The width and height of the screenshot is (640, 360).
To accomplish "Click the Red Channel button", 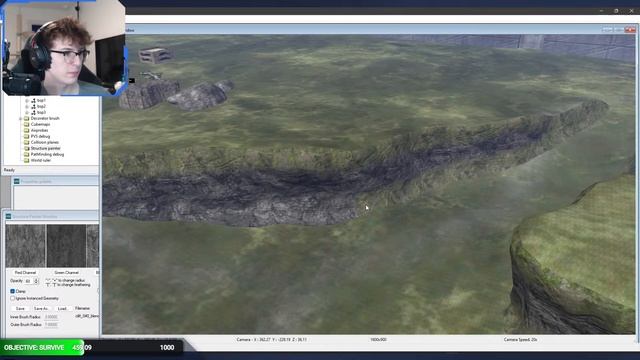I will pyautogui.click(x=25, y=273).
